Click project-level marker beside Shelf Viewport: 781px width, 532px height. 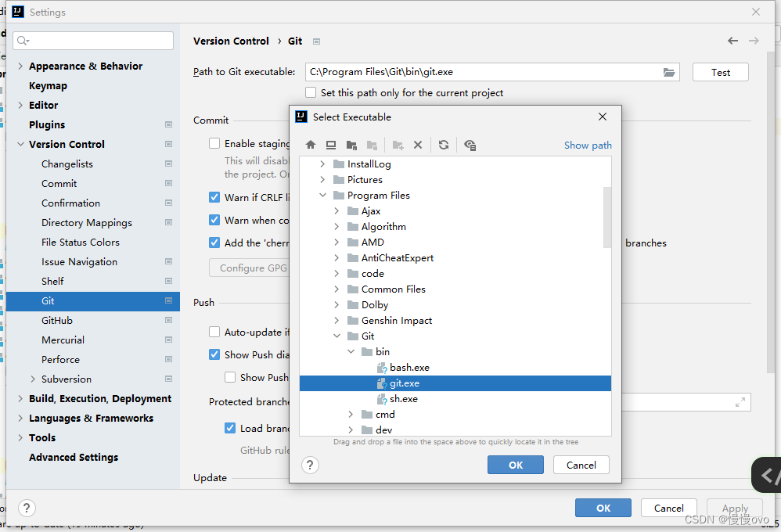[x=169, y=281]
